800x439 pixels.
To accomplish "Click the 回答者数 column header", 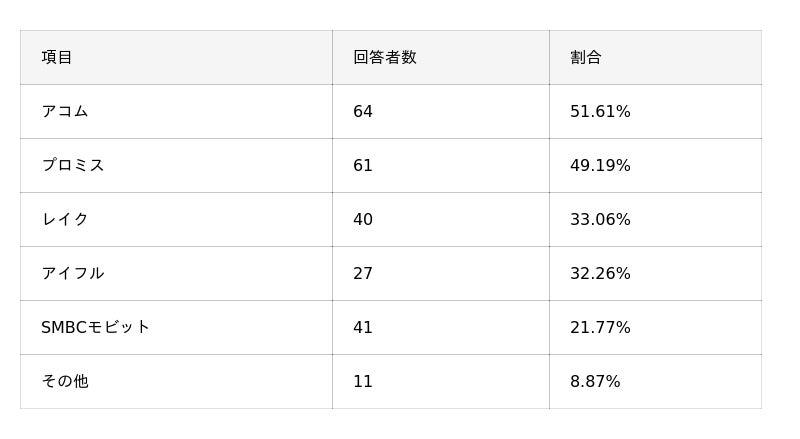I will pyautogui.click(x=384, y=58).
